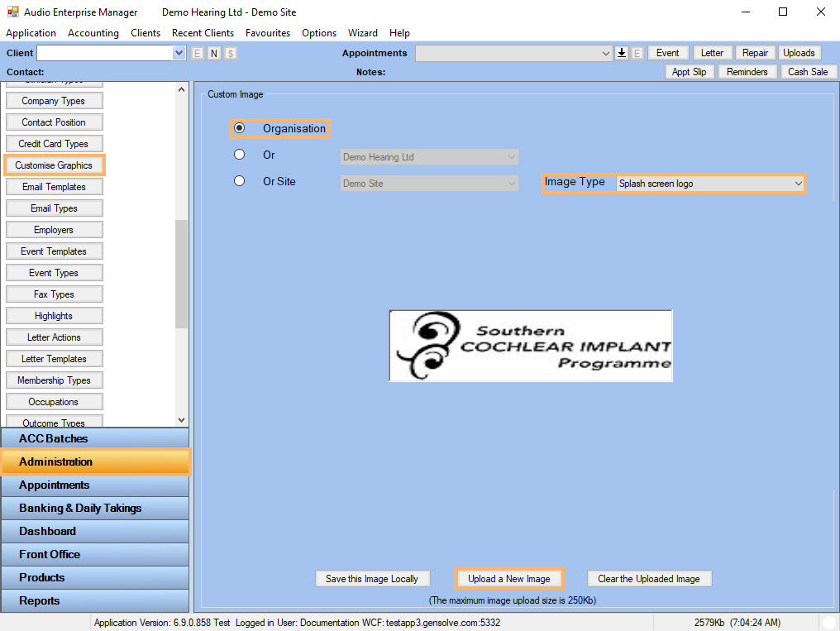Click the E icon next to the Appointments download arrow
This screenshot has width=840, height=631.
637,52
